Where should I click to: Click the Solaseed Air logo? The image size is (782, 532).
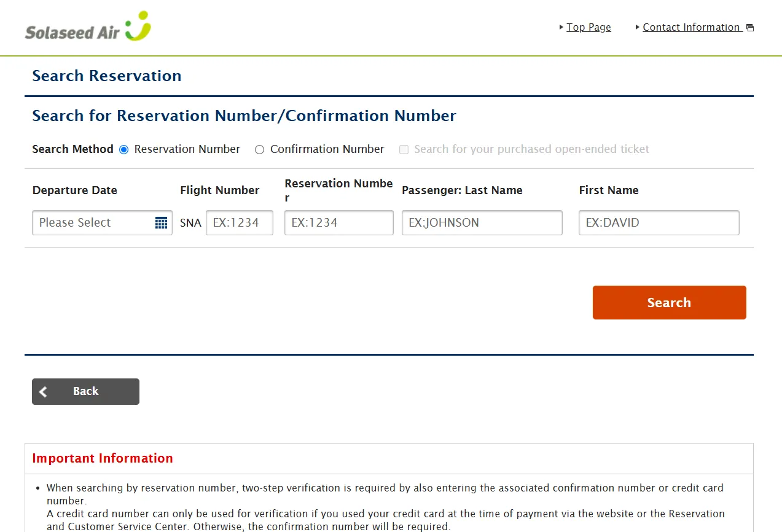(88, 28)
